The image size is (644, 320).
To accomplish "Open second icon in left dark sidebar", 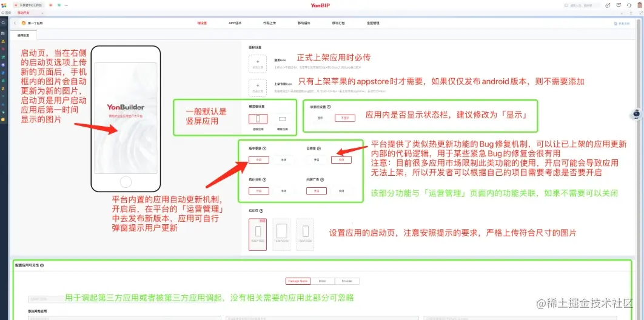I will [3, 34].
